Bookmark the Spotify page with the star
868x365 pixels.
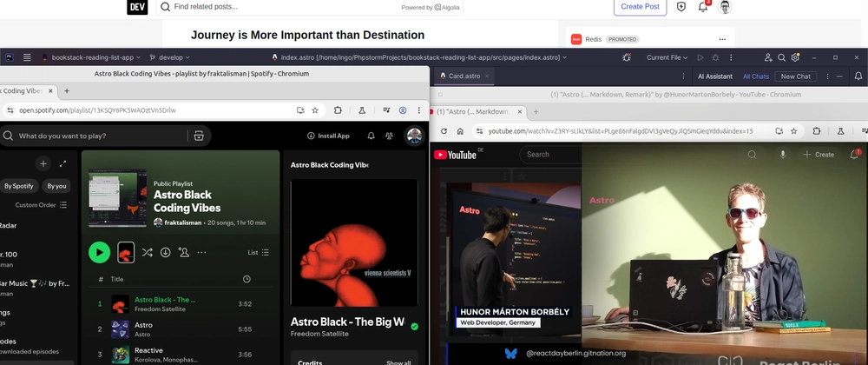tap(315, 110)
